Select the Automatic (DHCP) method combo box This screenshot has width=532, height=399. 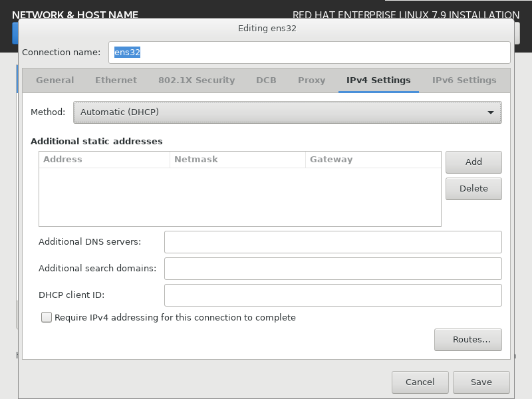(x=287, y=112)
